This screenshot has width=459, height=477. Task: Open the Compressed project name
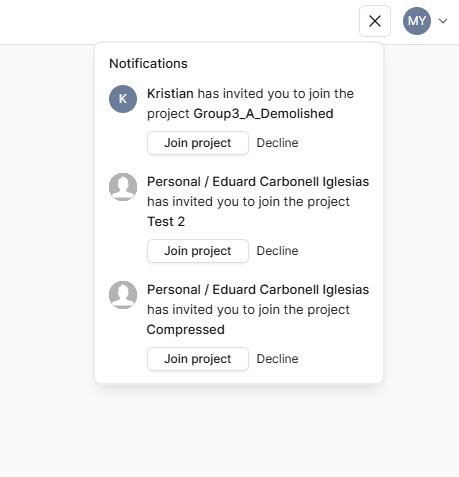click(186, 330)
